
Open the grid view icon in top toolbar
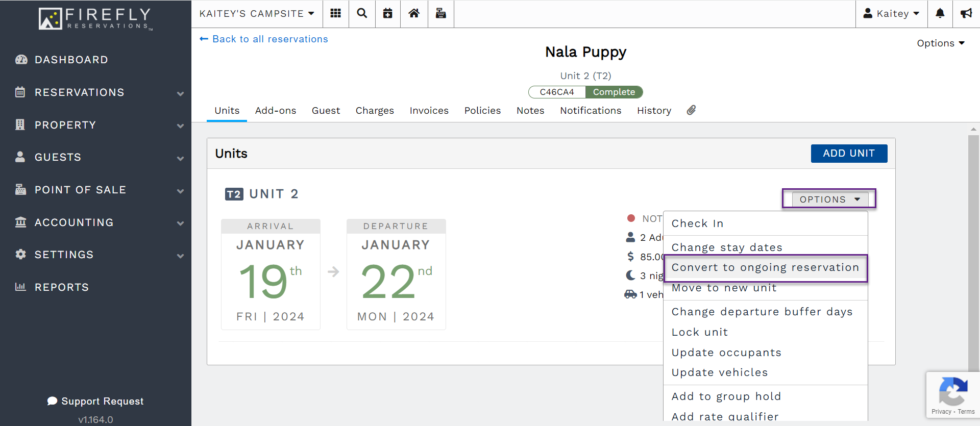335,14
